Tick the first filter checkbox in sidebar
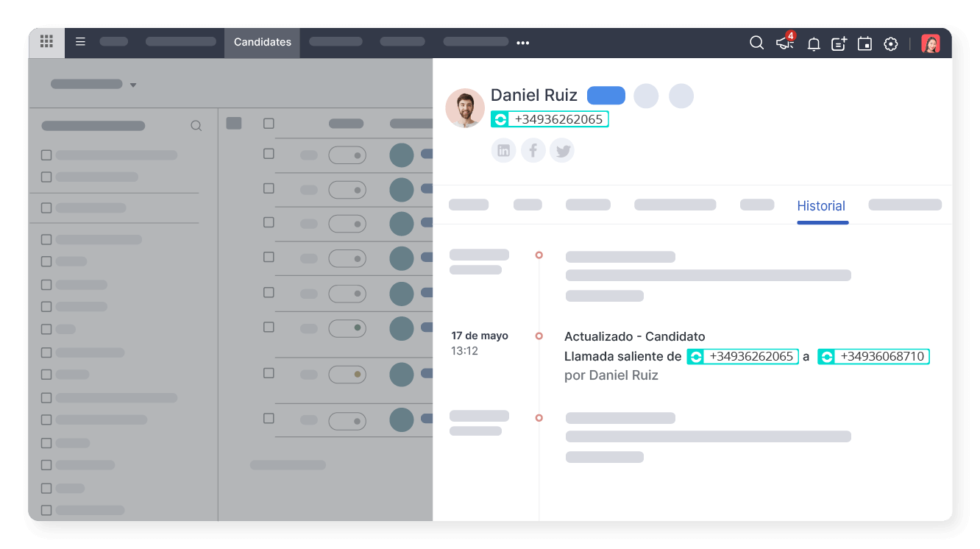 point(46,155)
